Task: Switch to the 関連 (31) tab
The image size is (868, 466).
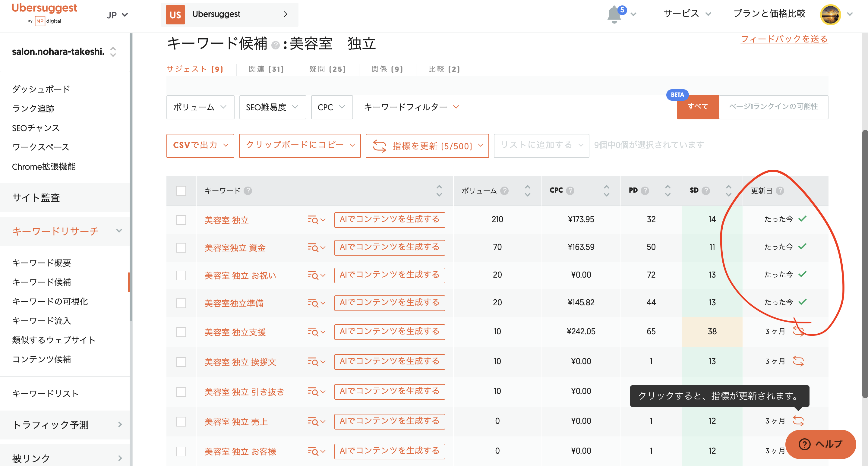Action: coord(266,69)
